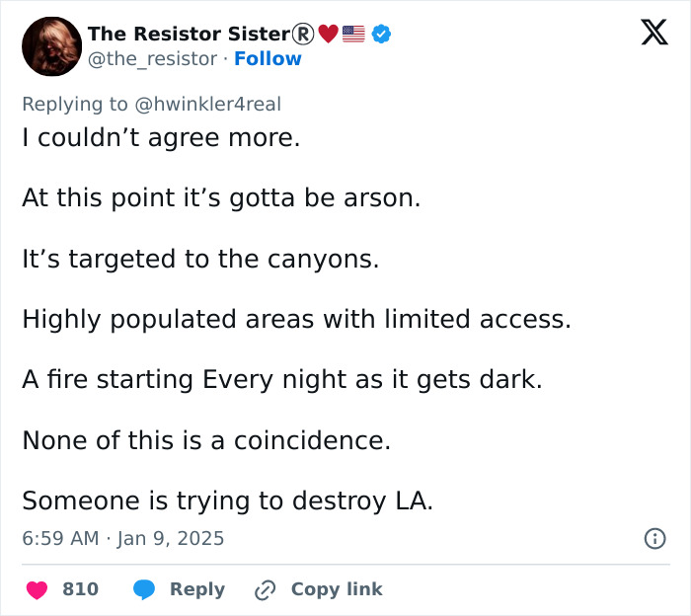The width and height of the screenshot is (691, 616).
Task: Click the red heart emoji in name
Action: (328, 34)
